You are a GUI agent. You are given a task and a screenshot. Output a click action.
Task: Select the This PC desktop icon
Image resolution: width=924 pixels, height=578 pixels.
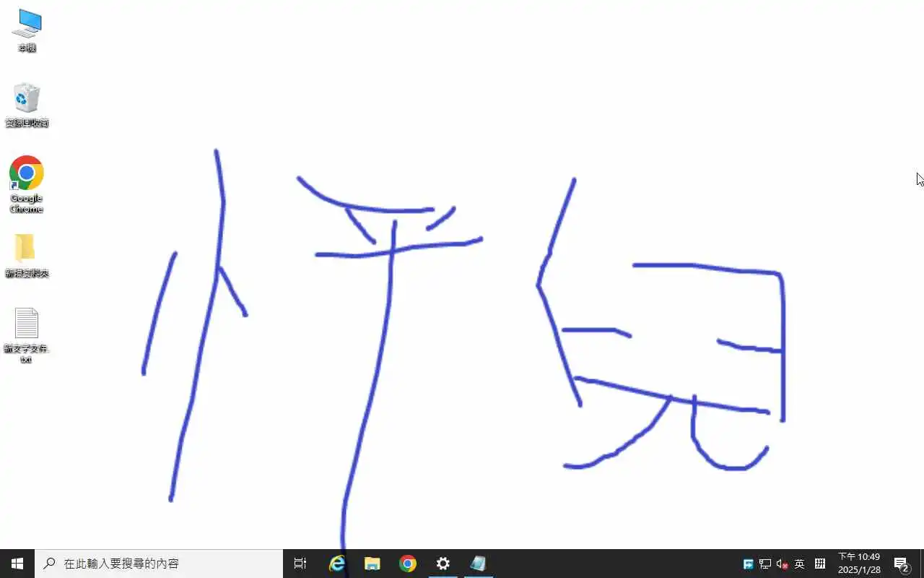pyautogui.click(x=27, y=30)
